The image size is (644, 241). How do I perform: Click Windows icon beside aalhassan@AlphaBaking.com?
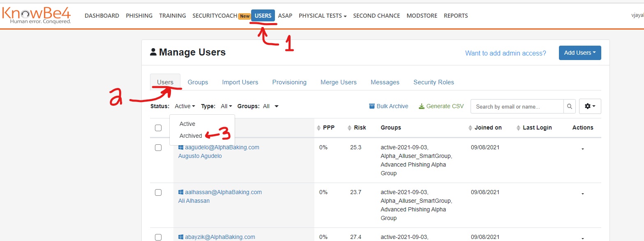(181, 192)
